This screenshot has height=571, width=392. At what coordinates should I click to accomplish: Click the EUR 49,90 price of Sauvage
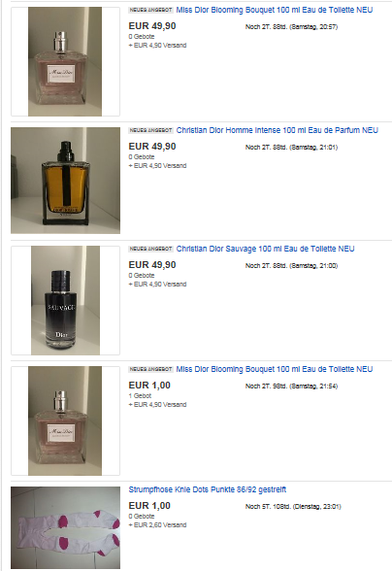point(152,265)
